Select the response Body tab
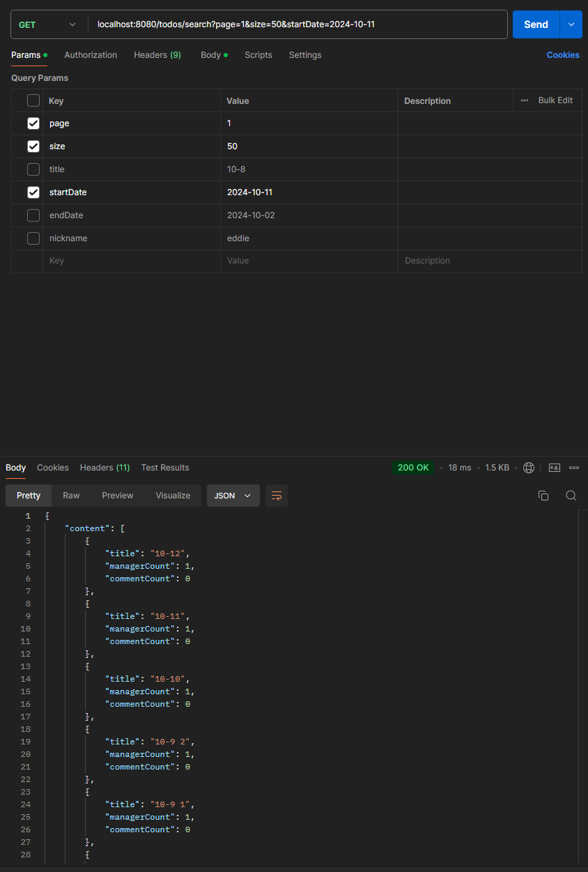 (16, 468)
